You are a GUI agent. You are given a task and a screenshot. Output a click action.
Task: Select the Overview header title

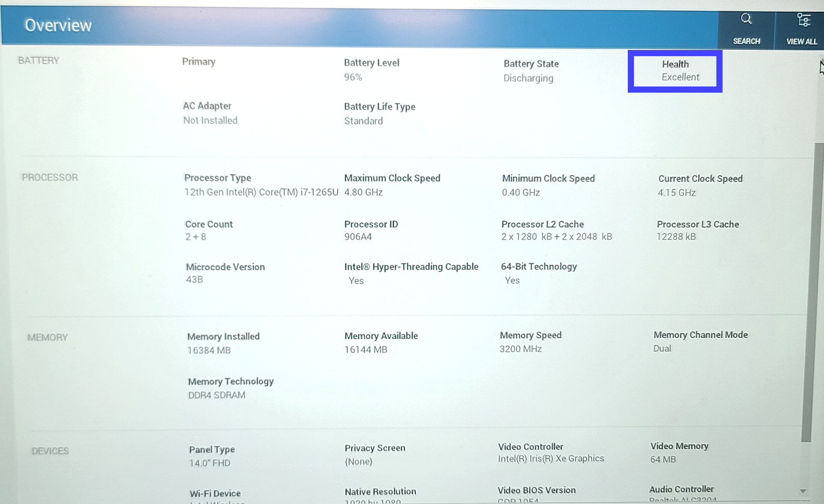(58, 25)
